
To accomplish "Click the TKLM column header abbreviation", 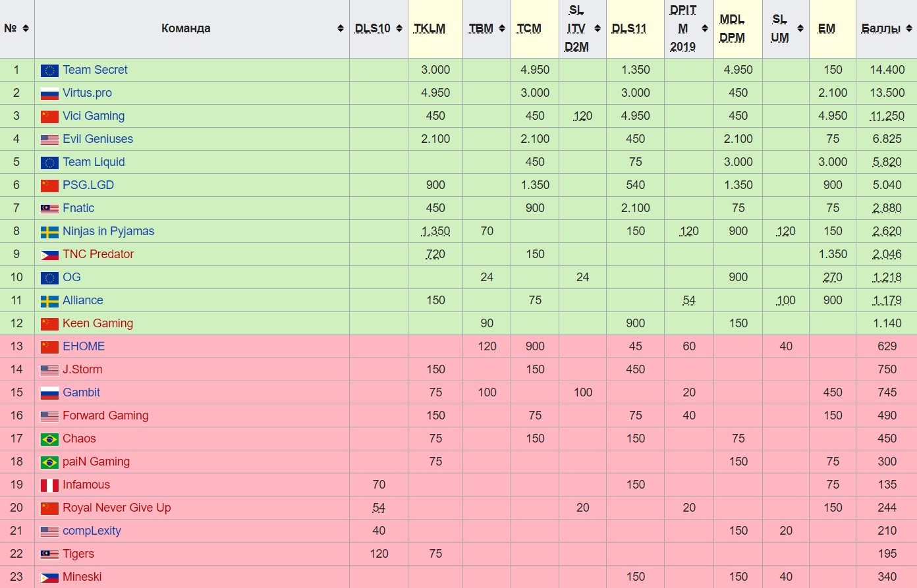I will point(430,28).
